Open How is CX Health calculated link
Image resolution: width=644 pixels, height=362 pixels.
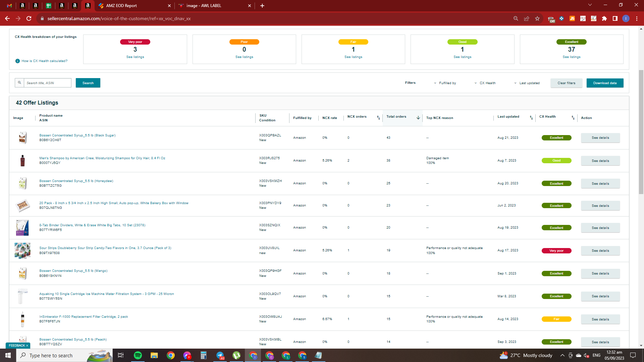(x=45, y=61)
